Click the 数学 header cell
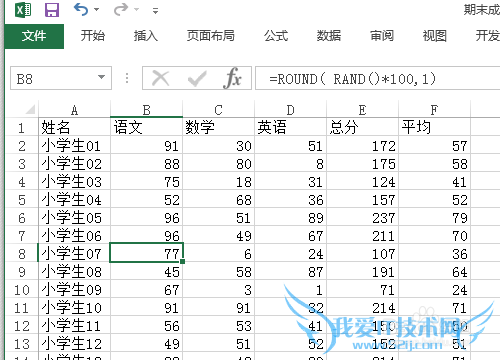Viewport: 500px width, 360px height. pos(218,127)
